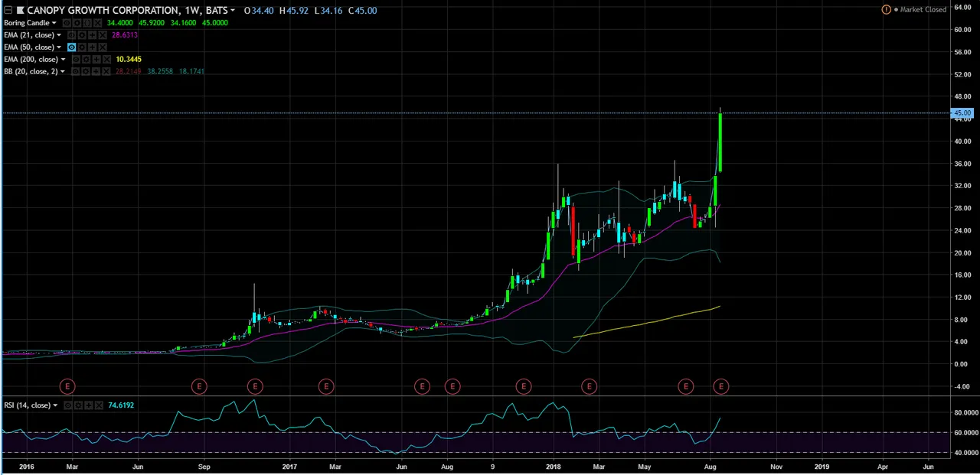Collapse the chart legend with minus box
The width and height of the screenshot is (980, 475).
point(8,11)
